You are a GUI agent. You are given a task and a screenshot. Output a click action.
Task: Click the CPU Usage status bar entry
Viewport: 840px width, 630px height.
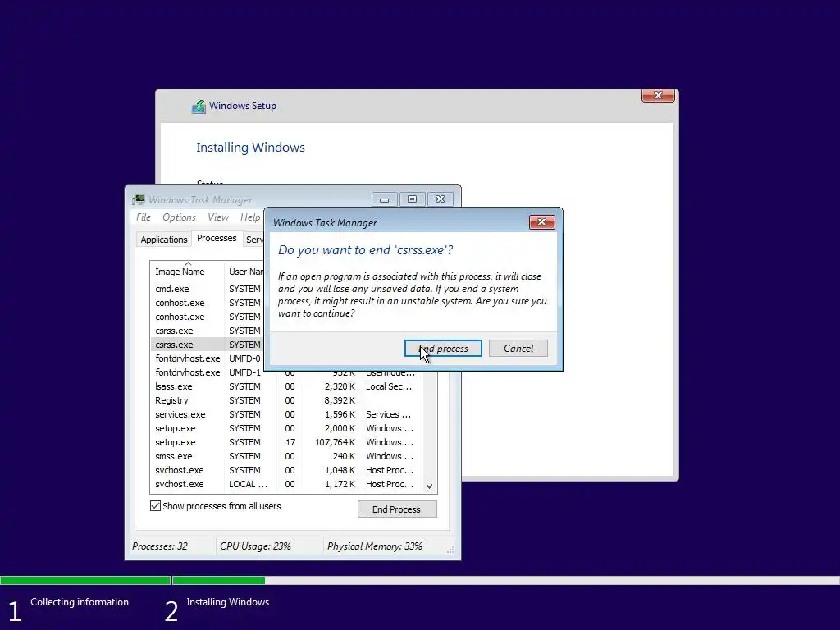pos(255,546)
